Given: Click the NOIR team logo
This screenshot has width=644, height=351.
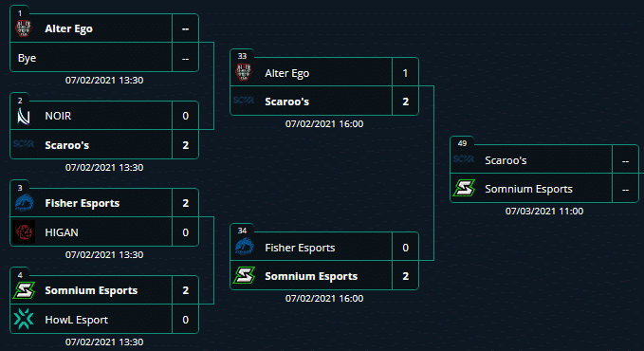Looking at the screenshot, I should point(24,116).
